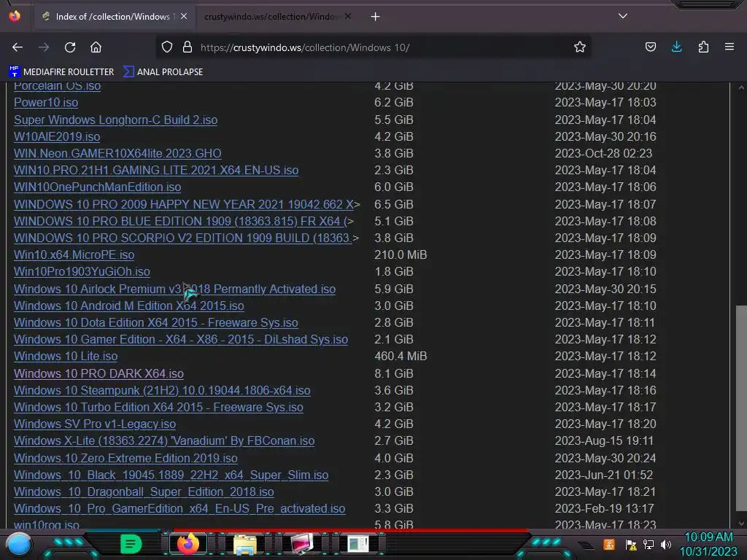Viewport: 747px width, 560px height.
Task: Open the Save to Pocket button
Action: click(650, 47)
